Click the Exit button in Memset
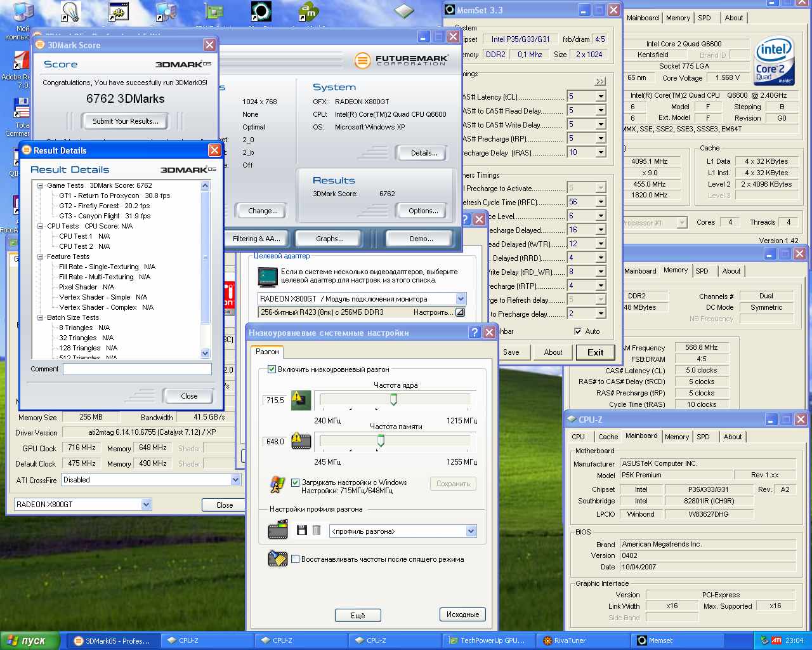 [595, 352]
